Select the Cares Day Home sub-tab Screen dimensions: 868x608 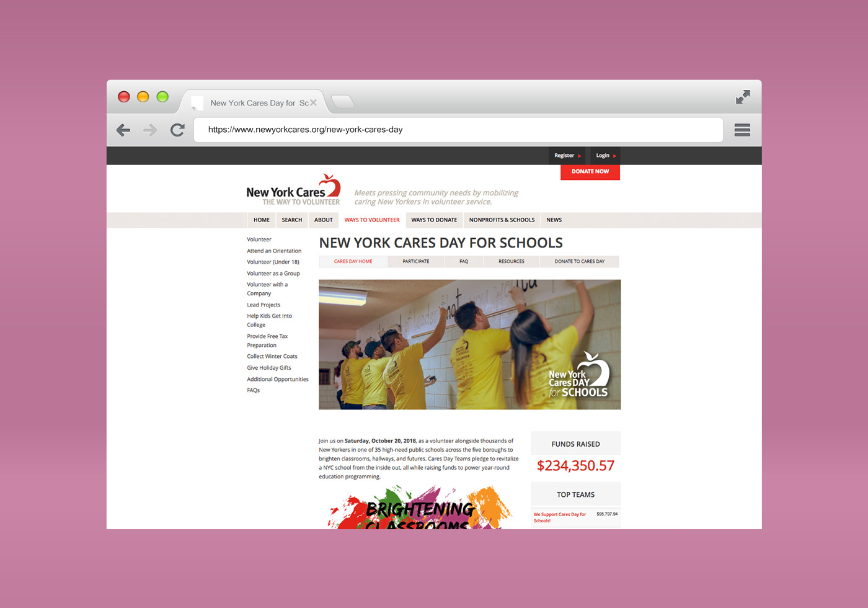pos(353,262)
